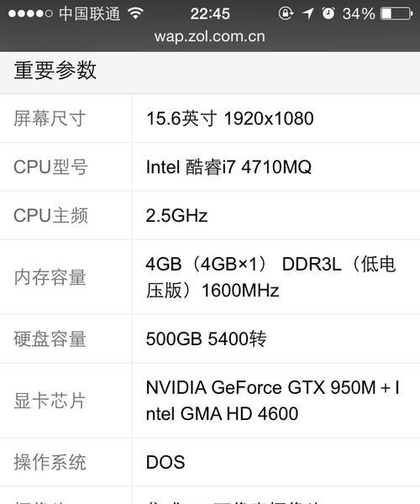
Task: Tap the DOS operating system value
Action: [x=165, y=462]
